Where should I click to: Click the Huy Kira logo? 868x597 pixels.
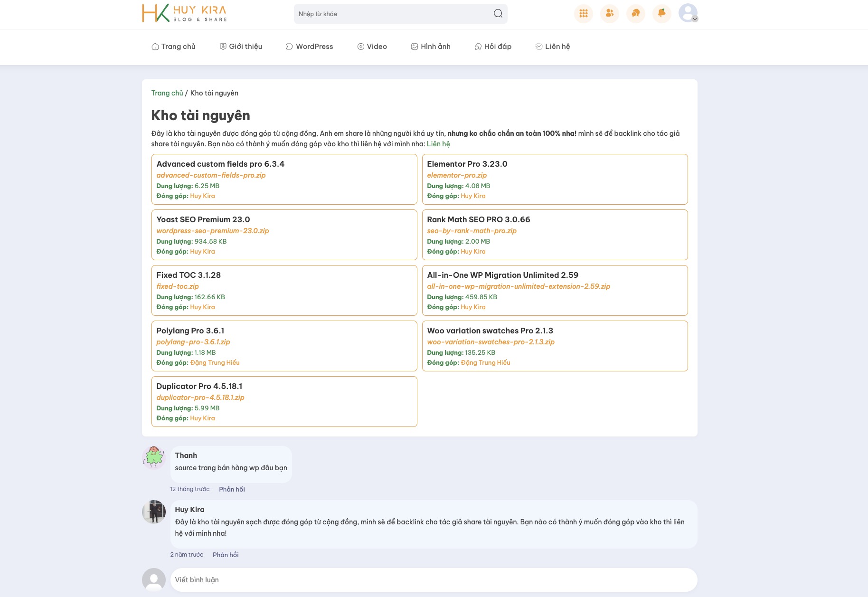[x=184, y=13]
